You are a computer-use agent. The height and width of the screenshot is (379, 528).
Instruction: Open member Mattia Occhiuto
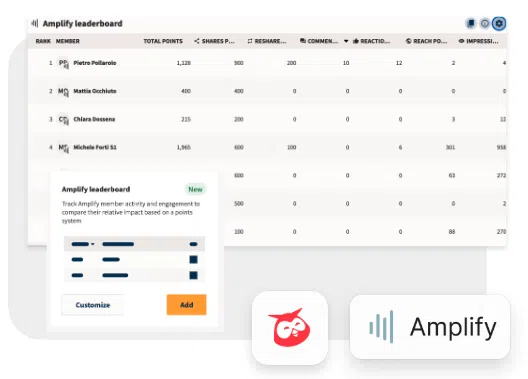(95, 91)
